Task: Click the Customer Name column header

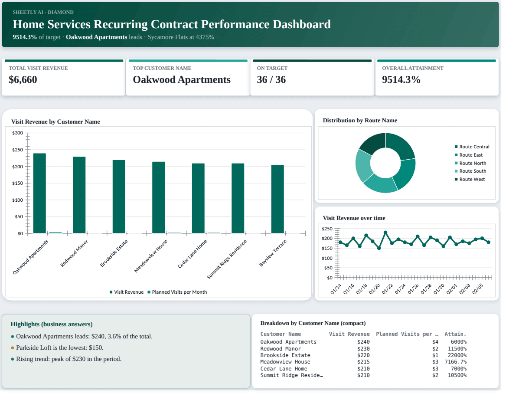Action: (x=281, y=334)
